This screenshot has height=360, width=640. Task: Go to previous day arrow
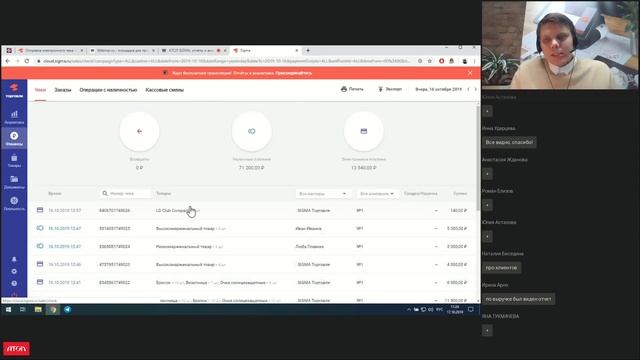click(x=469, y=89)
